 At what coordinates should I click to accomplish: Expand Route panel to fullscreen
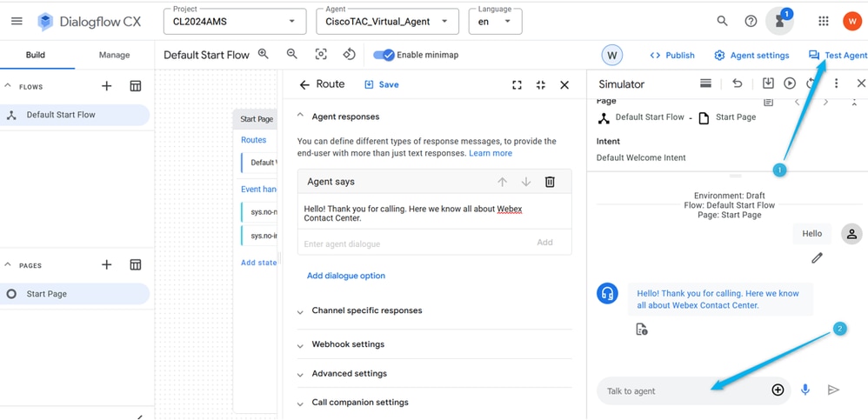coord(517,84)
